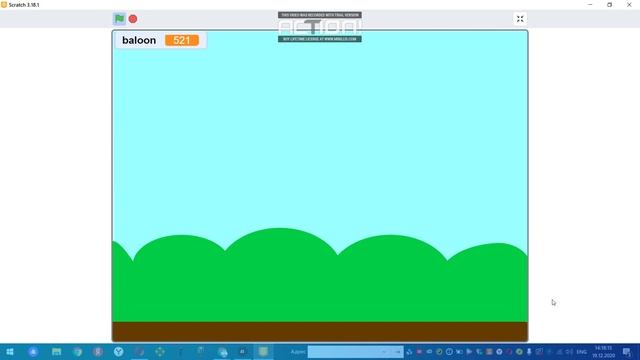Click the orange 521 variable value
Screen dimensions: 640x360
[x=182, y=40]
